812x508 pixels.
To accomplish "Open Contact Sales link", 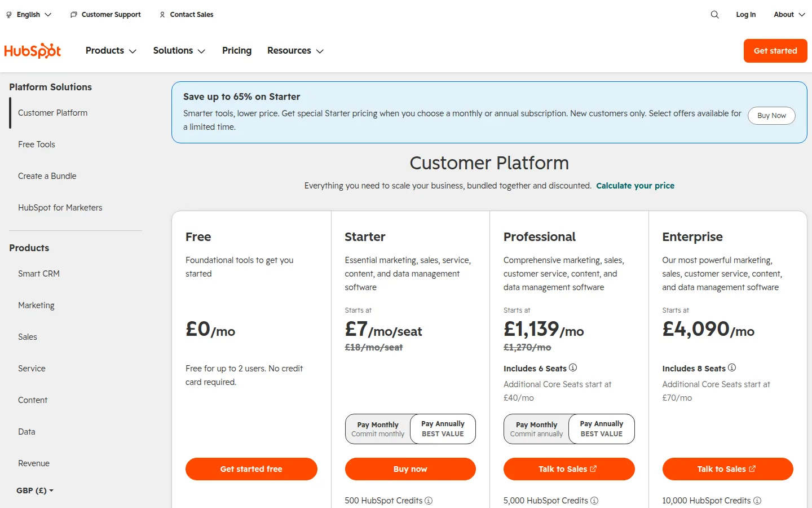I will click(x=186, y=15).
